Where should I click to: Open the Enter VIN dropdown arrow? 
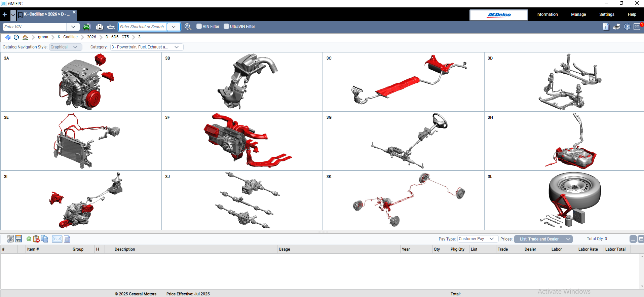(73, 27)
